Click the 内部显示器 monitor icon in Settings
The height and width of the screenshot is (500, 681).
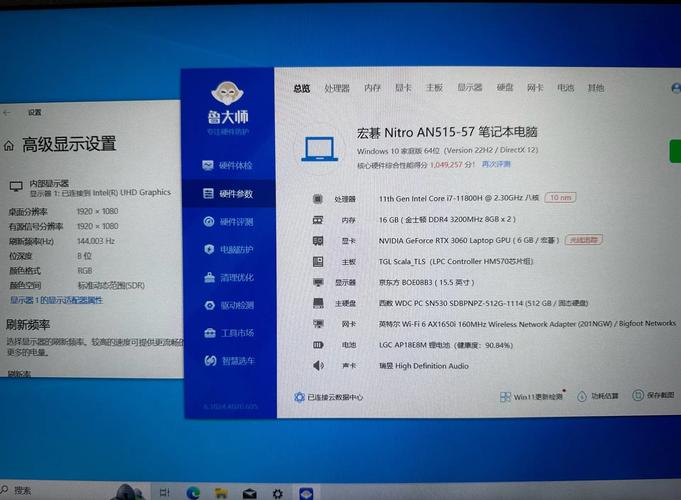(16, 186)
